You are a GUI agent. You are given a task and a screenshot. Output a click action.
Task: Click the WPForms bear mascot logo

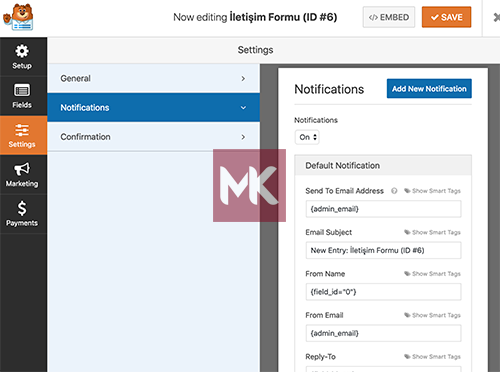click(18, 17)
